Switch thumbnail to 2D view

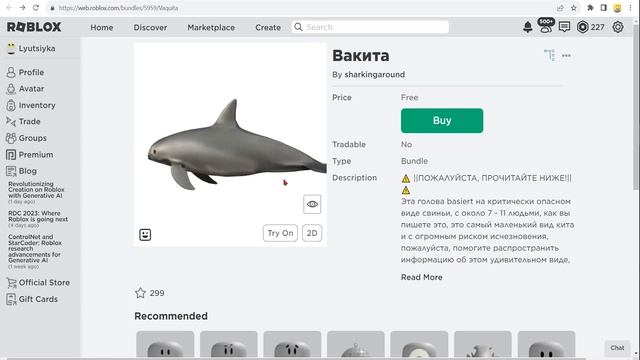click(312, 233)
